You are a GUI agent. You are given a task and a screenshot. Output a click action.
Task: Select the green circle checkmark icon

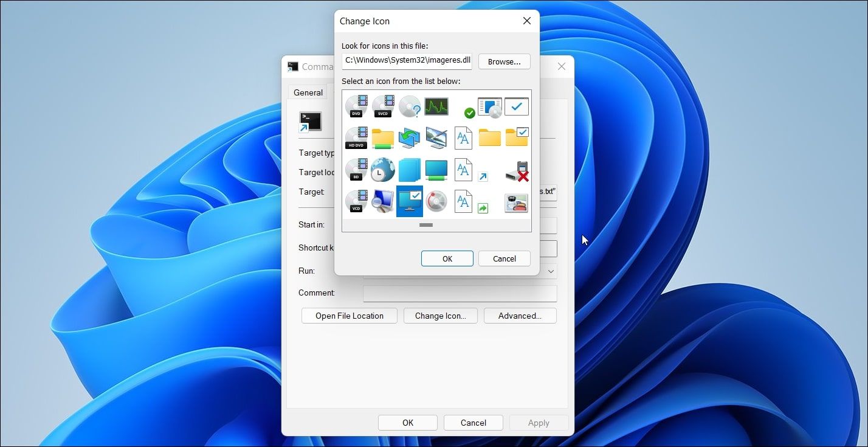[469, 113]
